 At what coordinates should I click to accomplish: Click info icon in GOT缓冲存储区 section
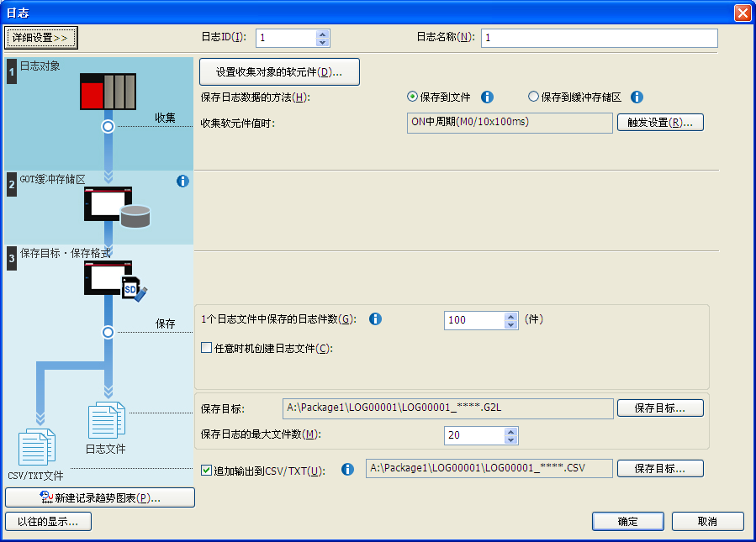point(182,181)
